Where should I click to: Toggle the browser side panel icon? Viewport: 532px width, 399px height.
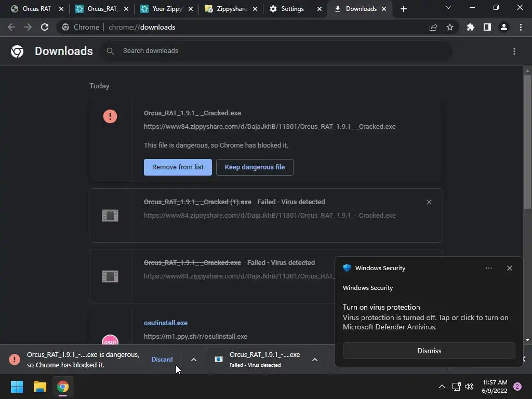click(x=487, y=27)
